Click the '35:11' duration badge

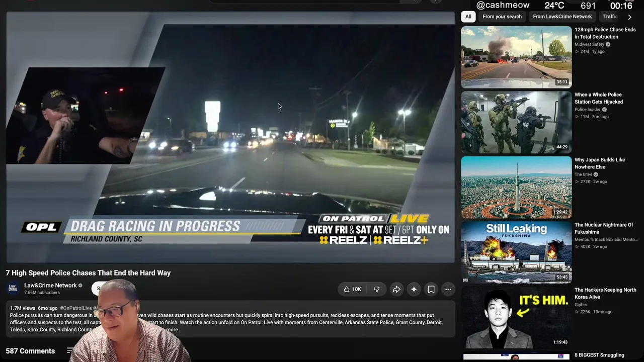point(562,82)
